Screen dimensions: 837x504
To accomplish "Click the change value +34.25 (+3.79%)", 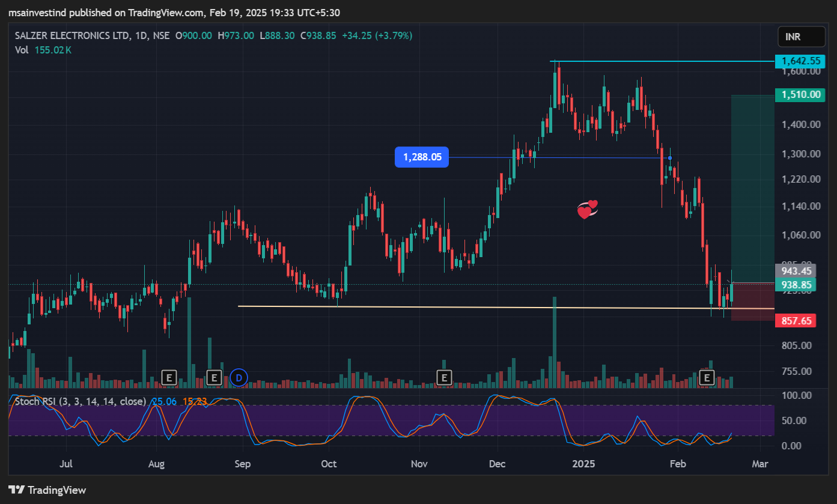I will point(377,35).
